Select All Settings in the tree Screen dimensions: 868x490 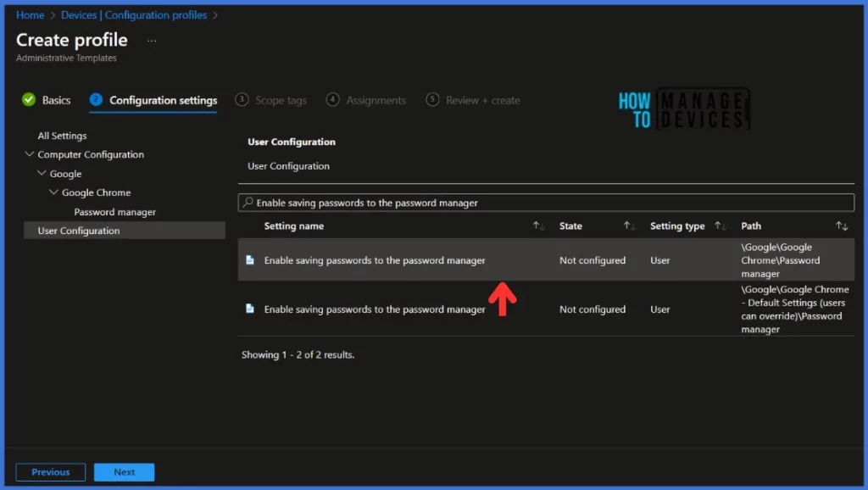(x=62, y=136)
